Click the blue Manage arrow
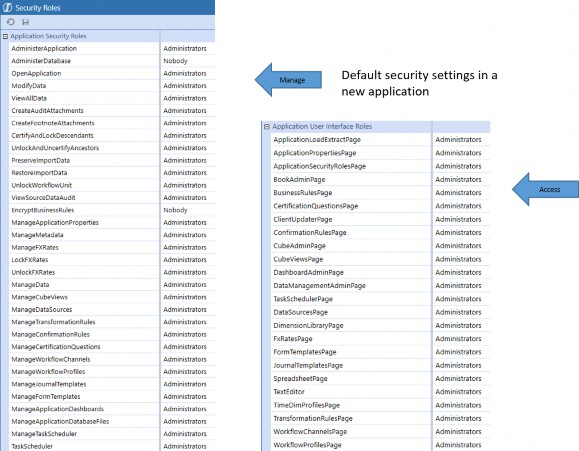 coord(288,80)
